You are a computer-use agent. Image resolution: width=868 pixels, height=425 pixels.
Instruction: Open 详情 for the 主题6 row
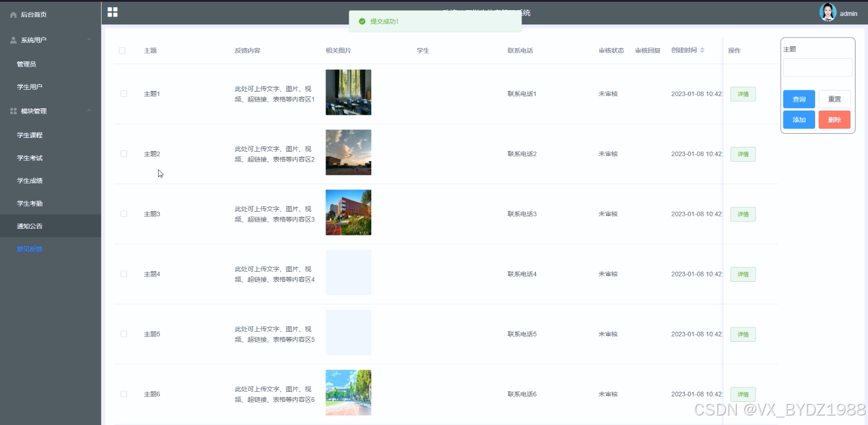tap(743, 394)
